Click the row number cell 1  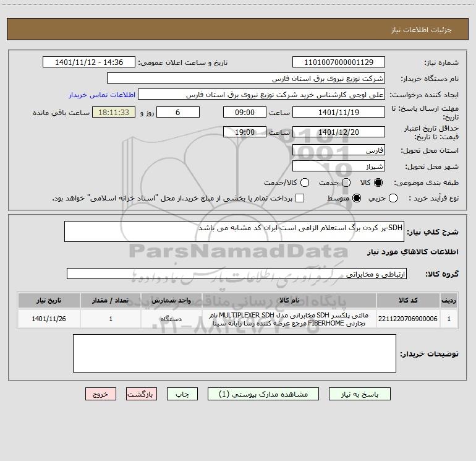[449, 319]
